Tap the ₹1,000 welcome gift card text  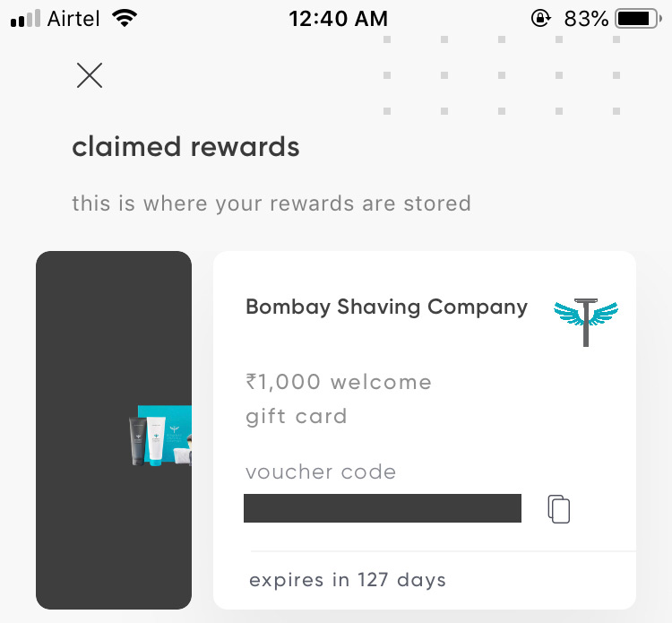[339, 399]
